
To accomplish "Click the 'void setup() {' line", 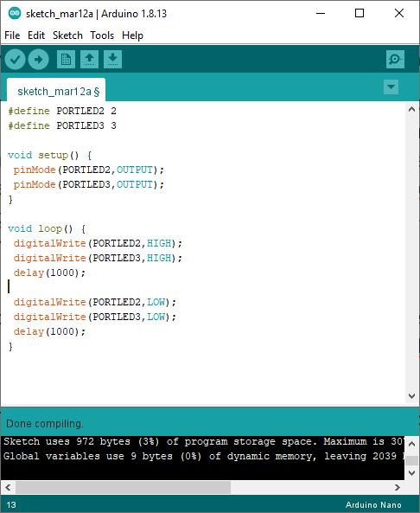I will click(x=49, y=155).
